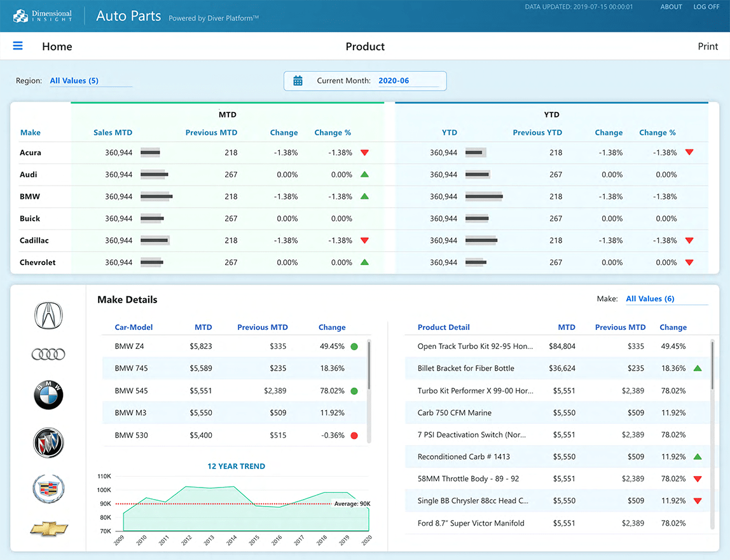Click the scrollbar in the Car-Model table

[369, 365]
